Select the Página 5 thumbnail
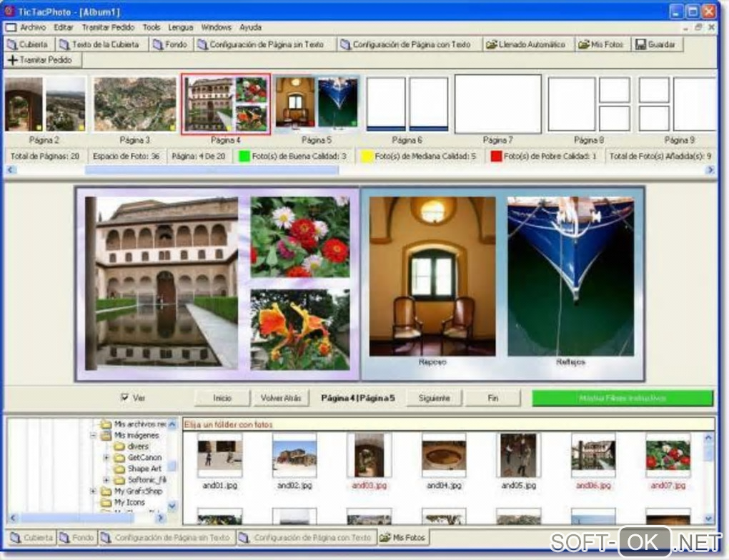729x560 pixels. tap(316, 103)
